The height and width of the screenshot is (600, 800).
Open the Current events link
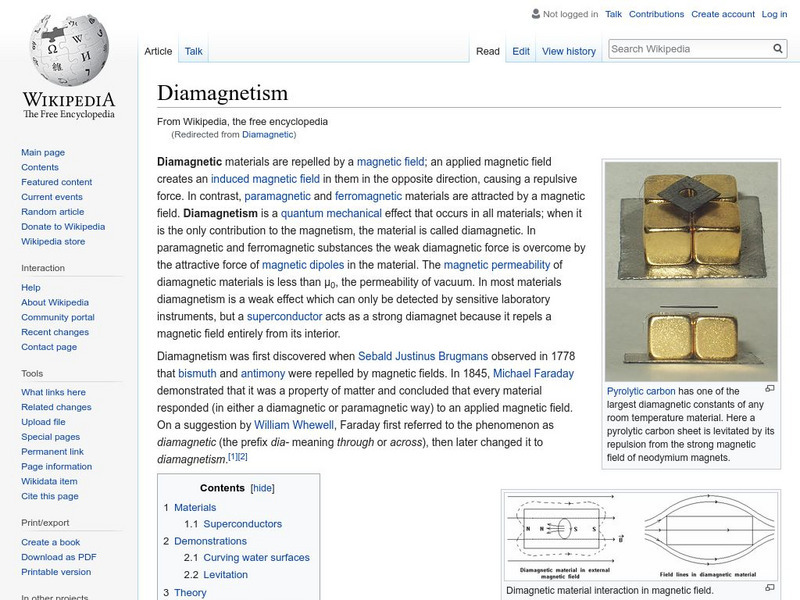52,196
